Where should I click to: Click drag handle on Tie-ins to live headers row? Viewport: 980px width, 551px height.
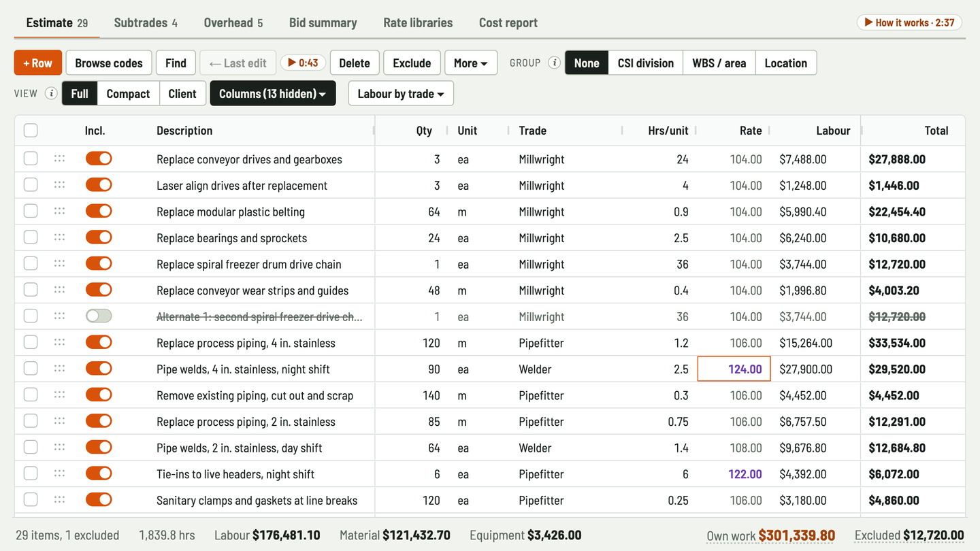(59, 473)
